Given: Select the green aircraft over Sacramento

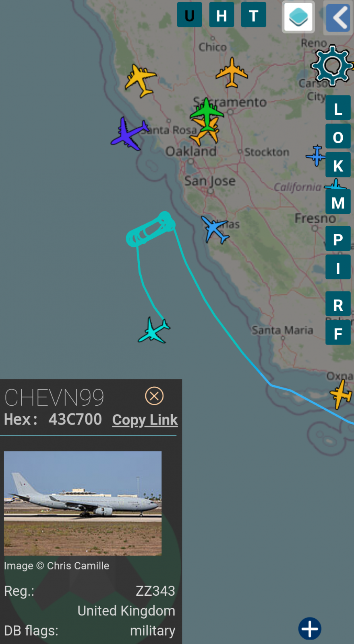Looking at the screenshot, I should pyautogui.click(x=207, y=113).
